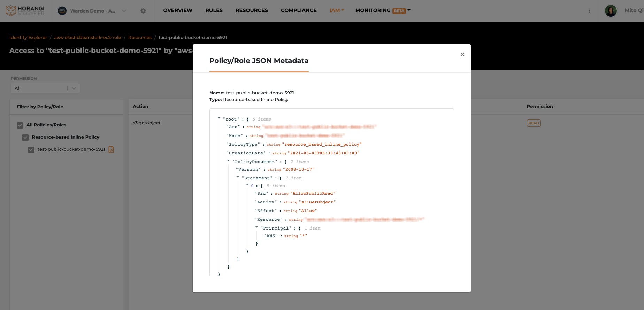Expand the Warden Demo account dropdown

point(124,11)
